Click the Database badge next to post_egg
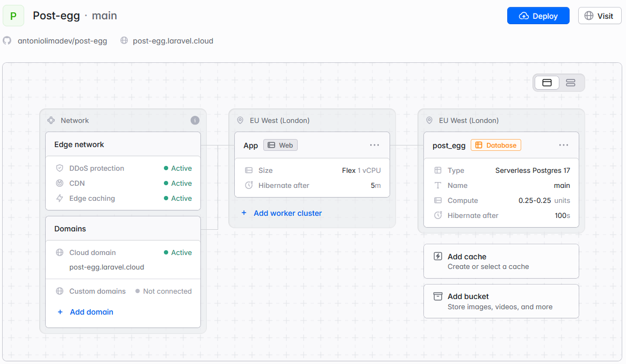626x364 pixels. [495, 145]
